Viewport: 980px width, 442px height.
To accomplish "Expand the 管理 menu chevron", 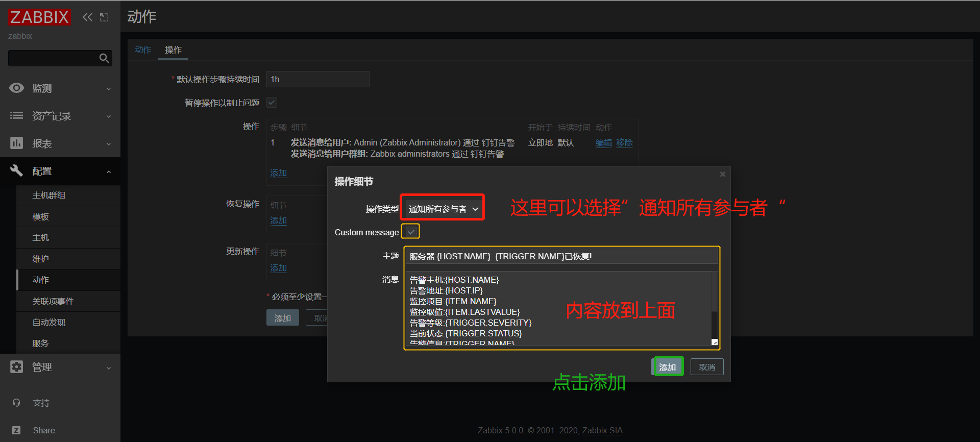I will [109, 367].
